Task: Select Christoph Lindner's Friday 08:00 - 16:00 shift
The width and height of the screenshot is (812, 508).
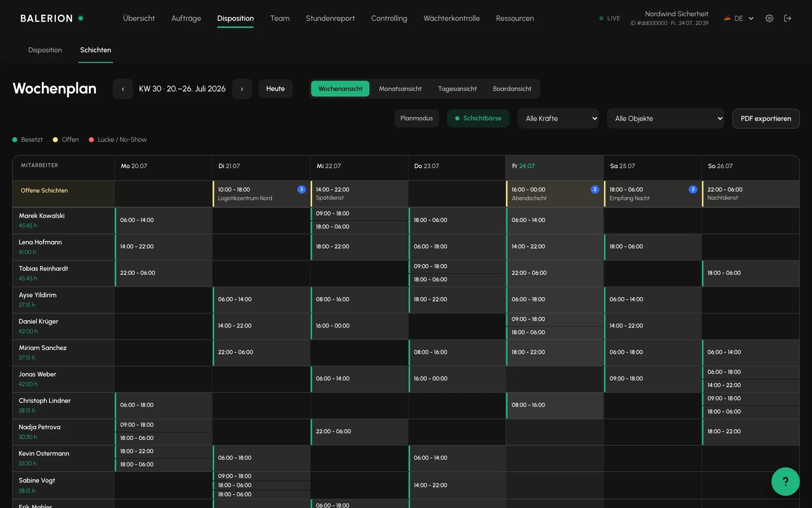Action: [555, 405]
